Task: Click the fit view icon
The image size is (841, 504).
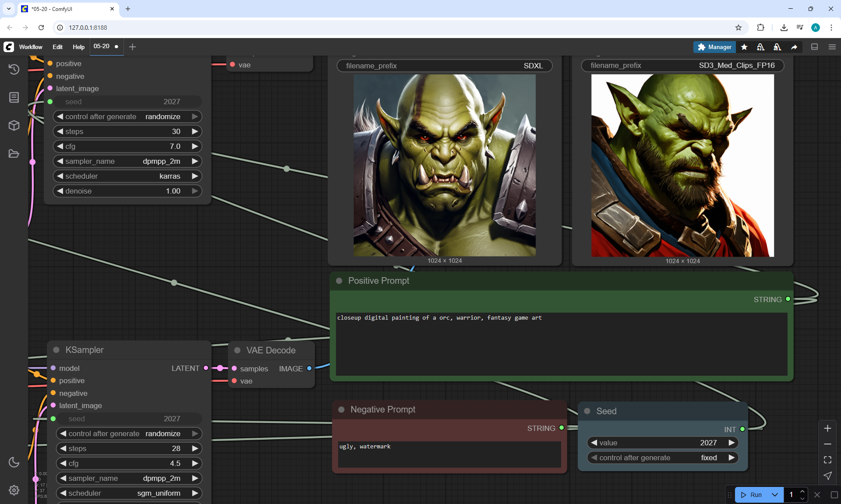Action: coord(827,460)
